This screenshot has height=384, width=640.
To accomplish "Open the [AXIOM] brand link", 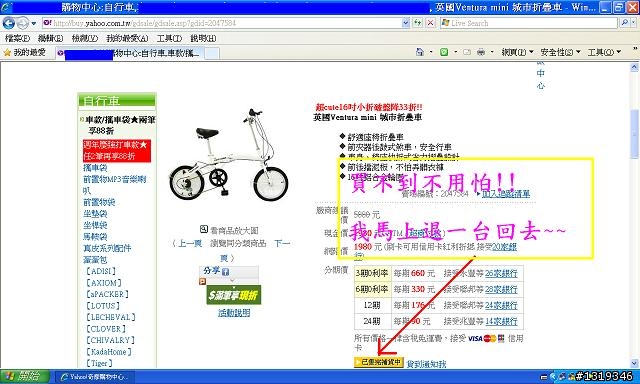I will pyautogui.click(x=103, y=283).
